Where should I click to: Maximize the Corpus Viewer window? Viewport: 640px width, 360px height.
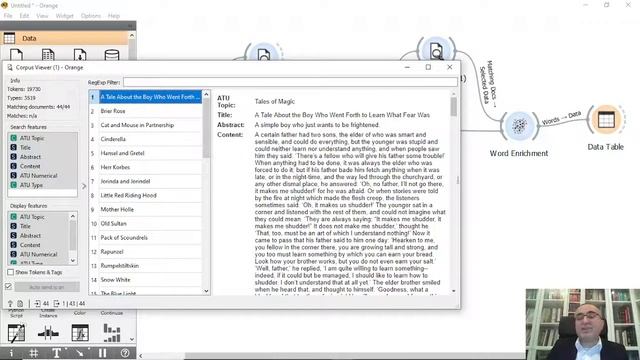[428, 67]
